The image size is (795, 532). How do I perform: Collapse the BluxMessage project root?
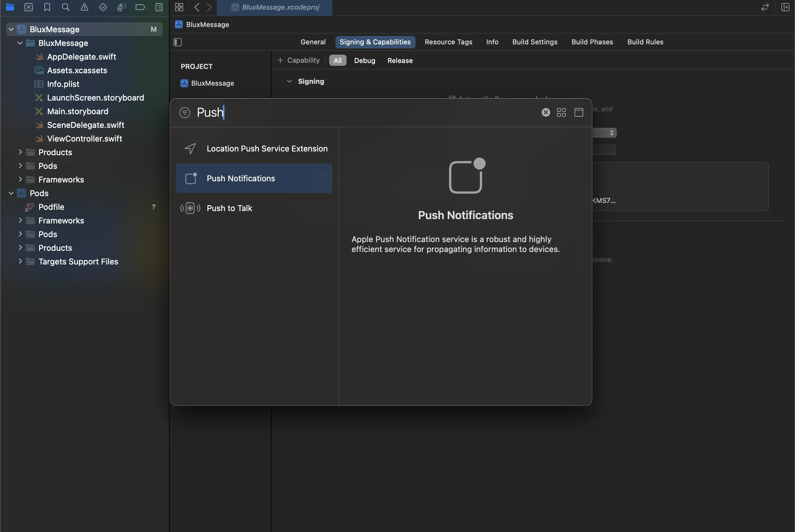point(11,29)
